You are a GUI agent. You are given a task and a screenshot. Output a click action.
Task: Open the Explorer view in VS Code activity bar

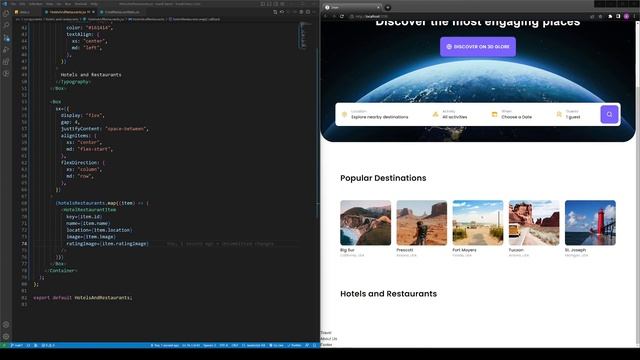click(x=6, y=13)
